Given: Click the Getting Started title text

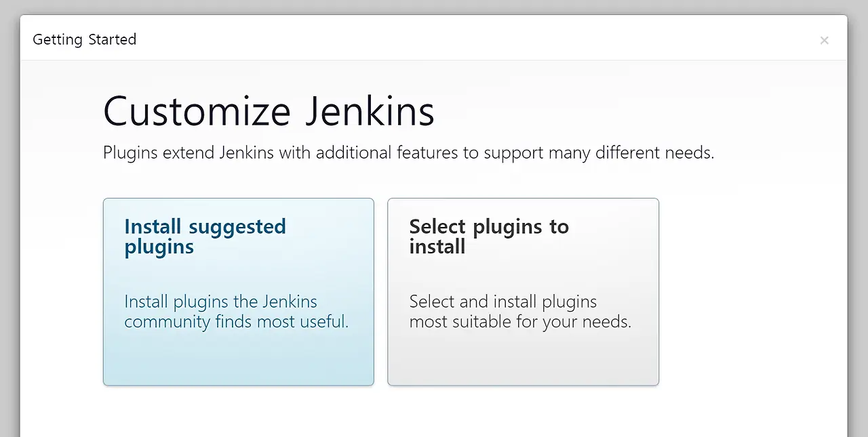Looking at the screenshot, I should tap(84, 39).
